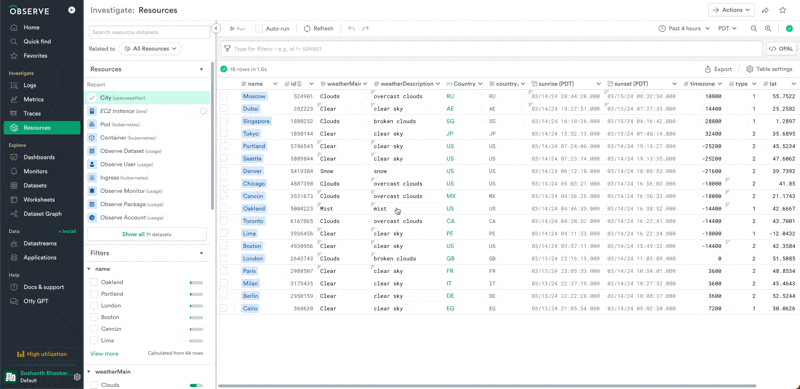Select the Observe User resource icon
This screenshot has height=389, width=800.
92,164
